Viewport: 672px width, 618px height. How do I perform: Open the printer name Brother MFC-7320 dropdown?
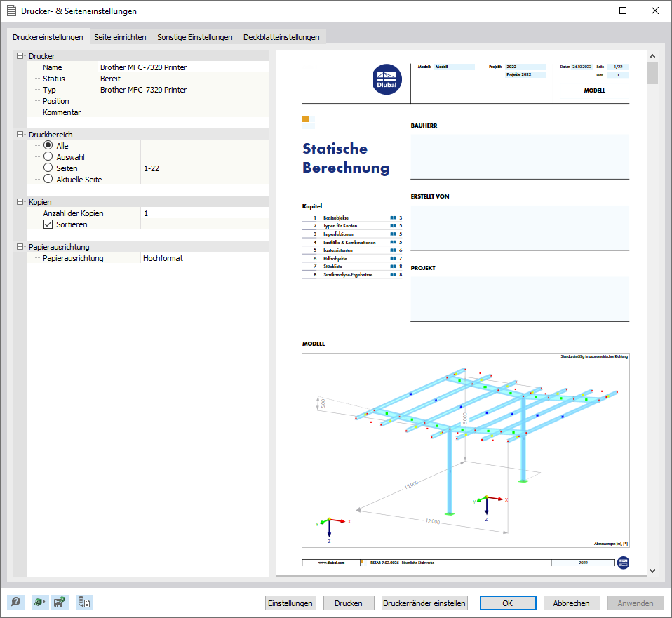coord(183,67)
